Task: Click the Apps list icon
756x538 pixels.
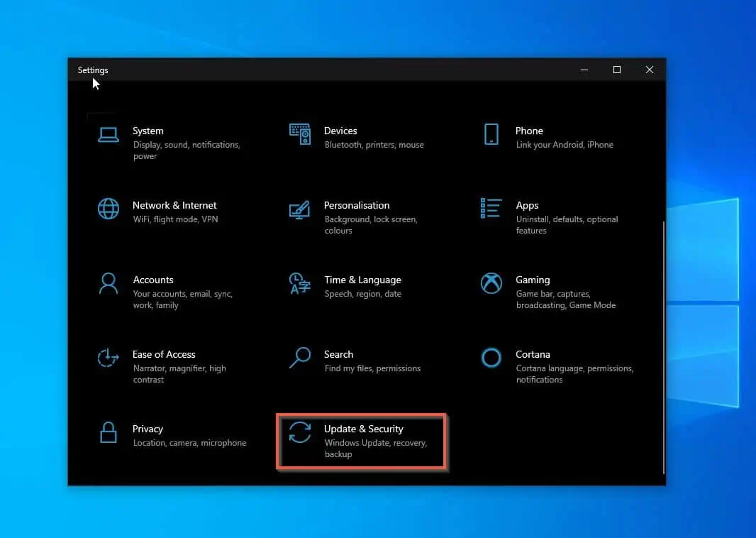Action: tap(491, 209)
